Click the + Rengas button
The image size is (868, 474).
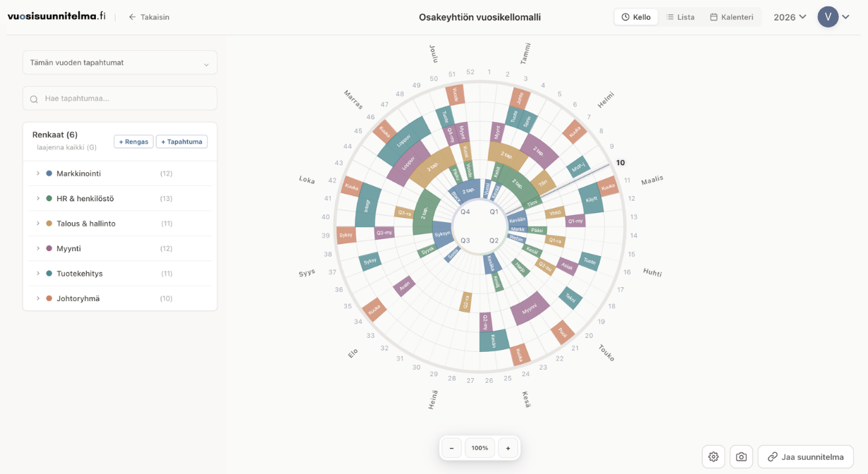pos(134,142)
